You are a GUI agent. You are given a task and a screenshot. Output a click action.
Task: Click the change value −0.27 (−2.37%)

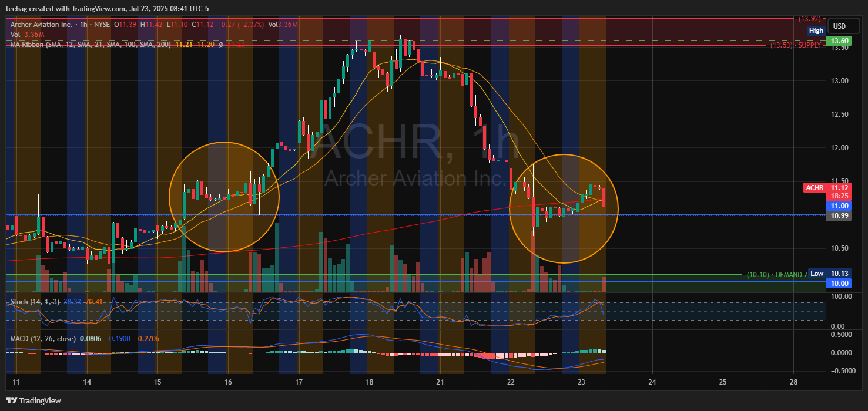(241, 24)
